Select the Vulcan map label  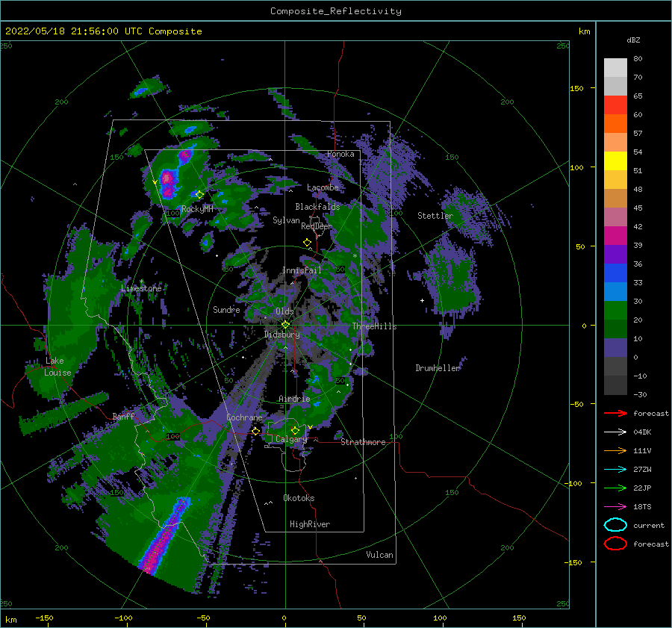coord(379,555)
